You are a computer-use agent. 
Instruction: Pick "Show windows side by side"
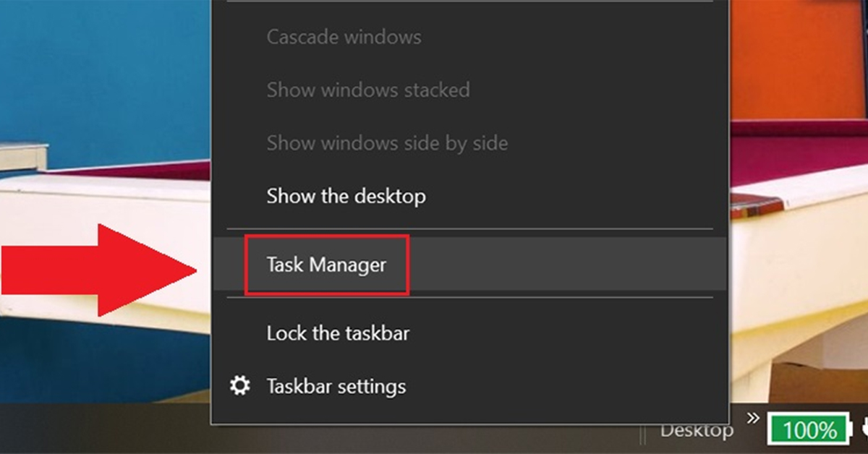coord(387,142)
